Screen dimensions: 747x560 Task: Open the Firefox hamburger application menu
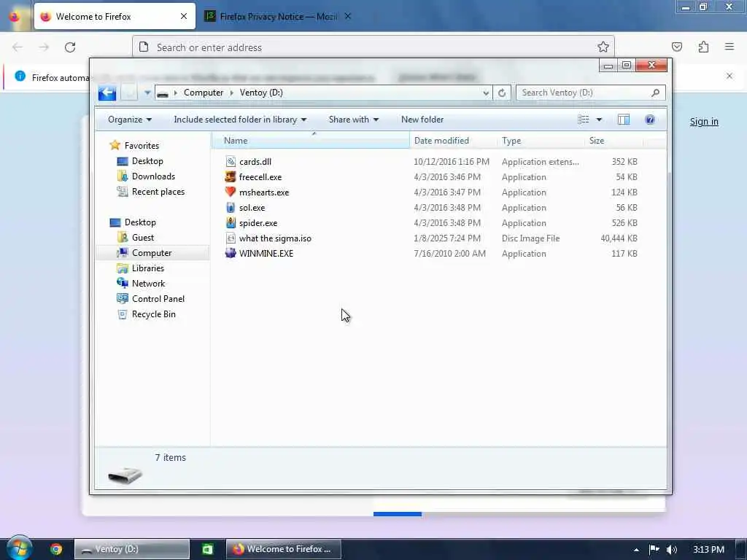tap(729, 47)
